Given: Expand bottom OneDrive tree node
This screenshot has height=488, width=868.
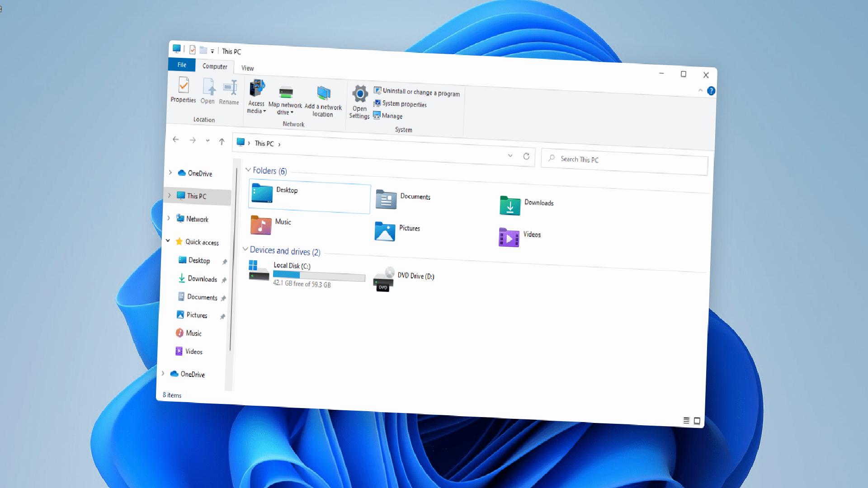Looking at the screenshot, I should (x=163, y=373).
